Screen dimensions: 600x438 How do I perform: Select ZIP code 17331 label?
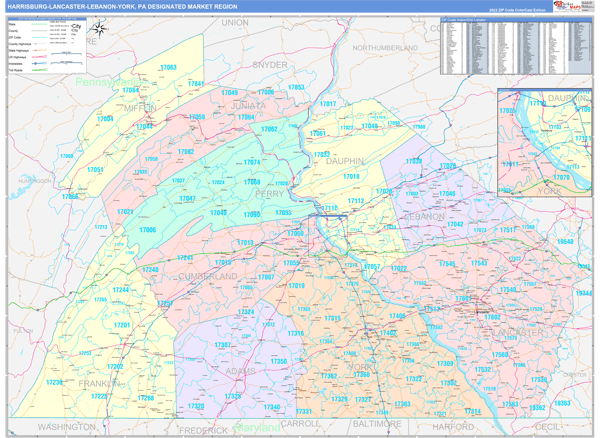coord(304,411)
